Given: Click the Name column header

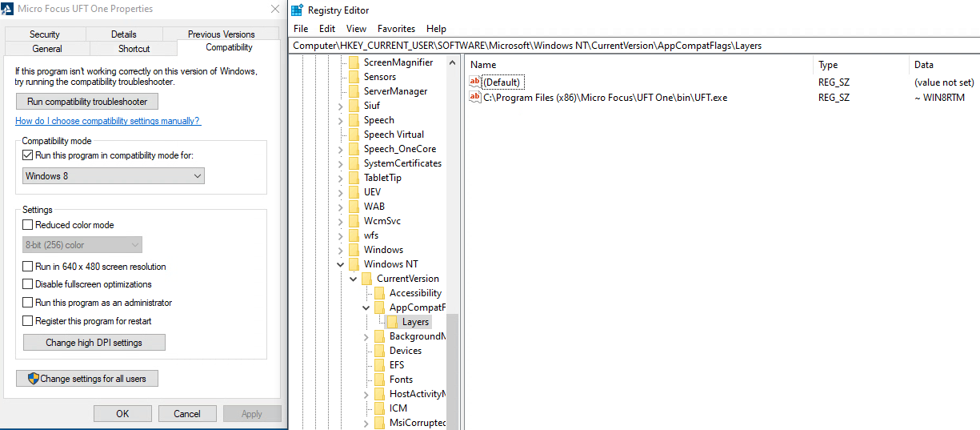Looking at the screenshot, I should click(x=638, y=65).
